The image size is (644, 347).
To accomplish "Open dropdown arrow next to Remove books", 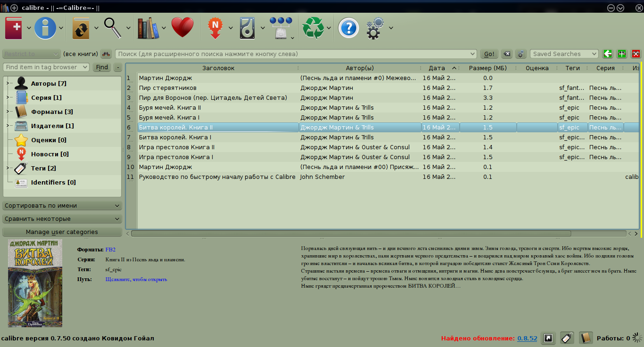I will 329,28.
